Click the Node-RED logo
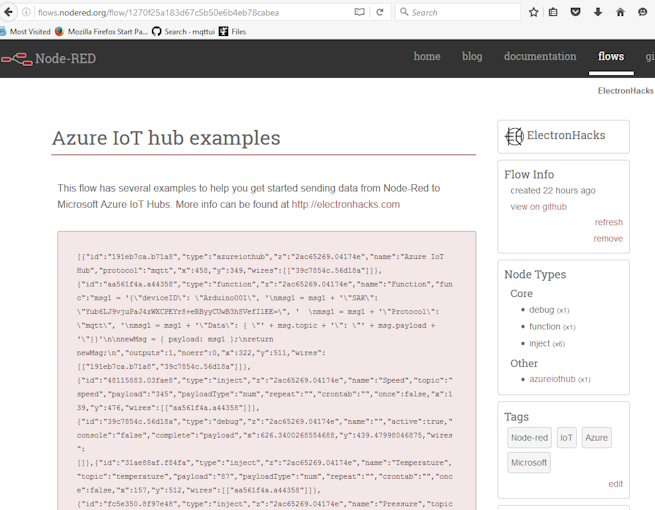Viewport: 655px width, 510px height. pos(48,58)
